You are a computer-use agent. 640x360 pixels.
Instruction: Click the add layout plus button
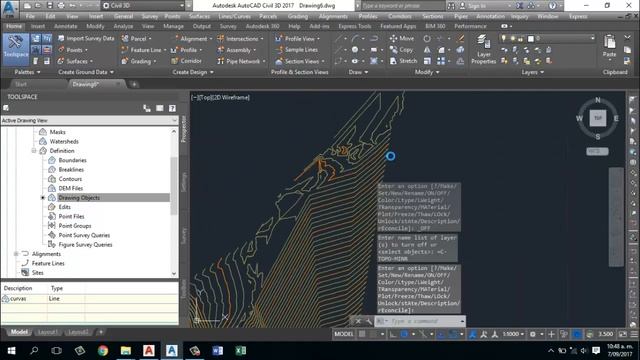pos(101,332)
